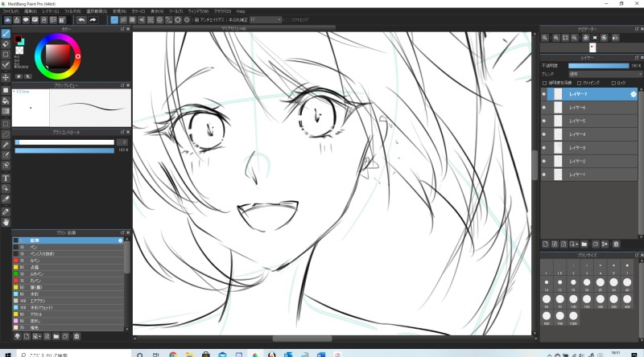644x357 pixels.
Task: Open the フィルタ menu
Action: [x=72, y=11]
